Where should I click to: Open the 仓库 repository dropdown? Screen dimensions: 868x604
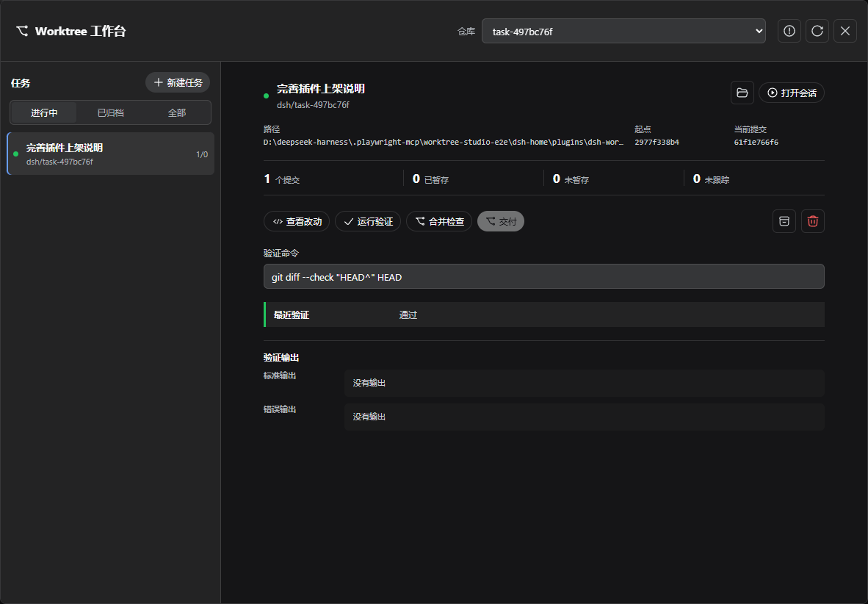[x=624, y=31]
